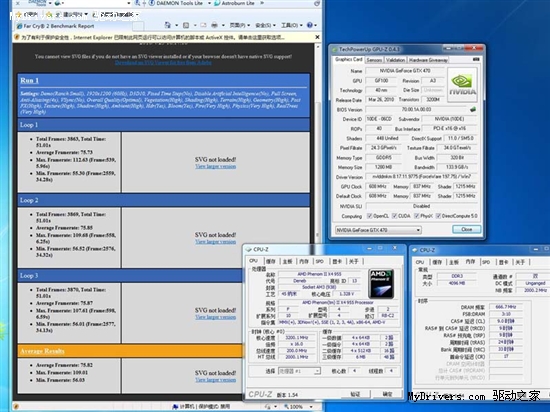The width and height of the screenshot is (550, 412).
Task: Click the shield icon on the IE information bar
Action: pyautogui.click(x=16, y=37)
